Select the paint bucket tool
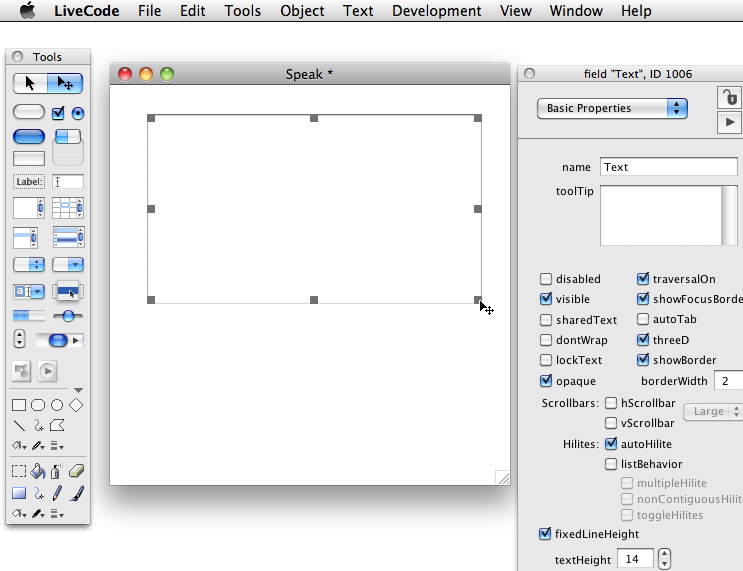The width and height of the screenshot is (743, 571). click(x=38, y=471)
